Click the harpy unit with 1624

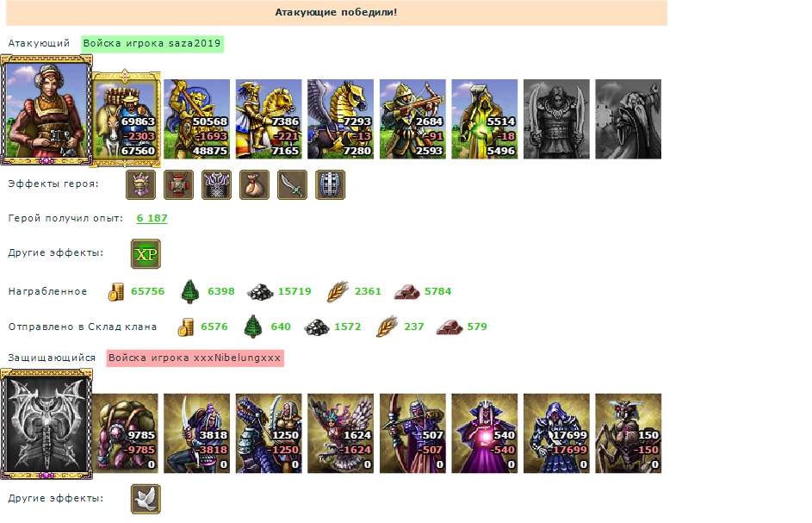[340, 433]
